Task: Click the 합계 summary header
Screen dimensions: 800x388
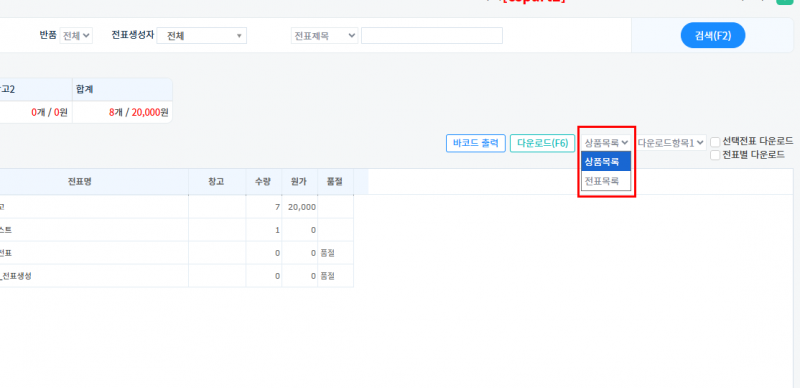Action: (x=122, y=89)
